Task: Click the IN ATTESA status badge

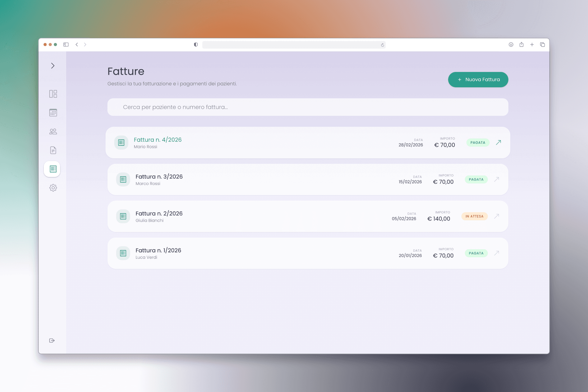Action: coord(474,216)
